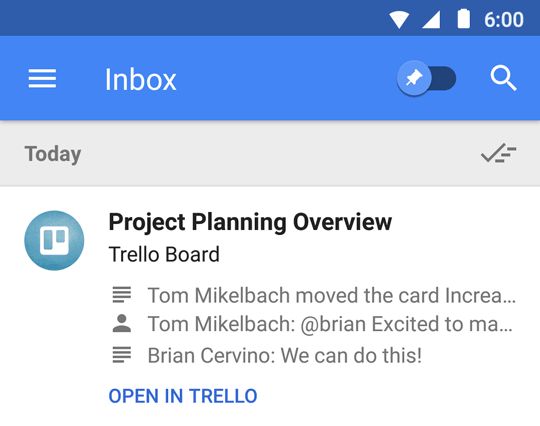Open the hamburger navigation menu
The image size is (540, 426).
point(42,79)
